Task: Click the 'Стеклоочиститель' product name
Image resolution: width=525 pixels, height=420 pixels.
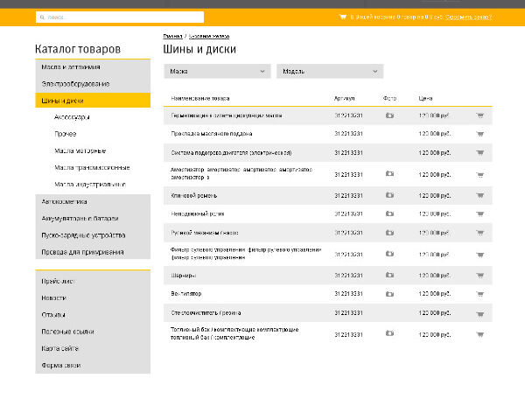Action: (x=206, y=313)
